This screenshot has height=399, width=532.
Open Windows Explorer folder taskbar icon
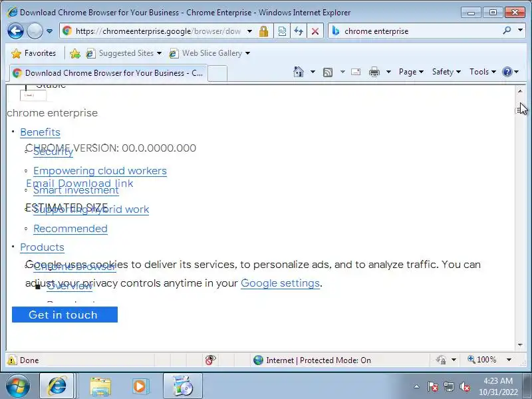point(100,386)
